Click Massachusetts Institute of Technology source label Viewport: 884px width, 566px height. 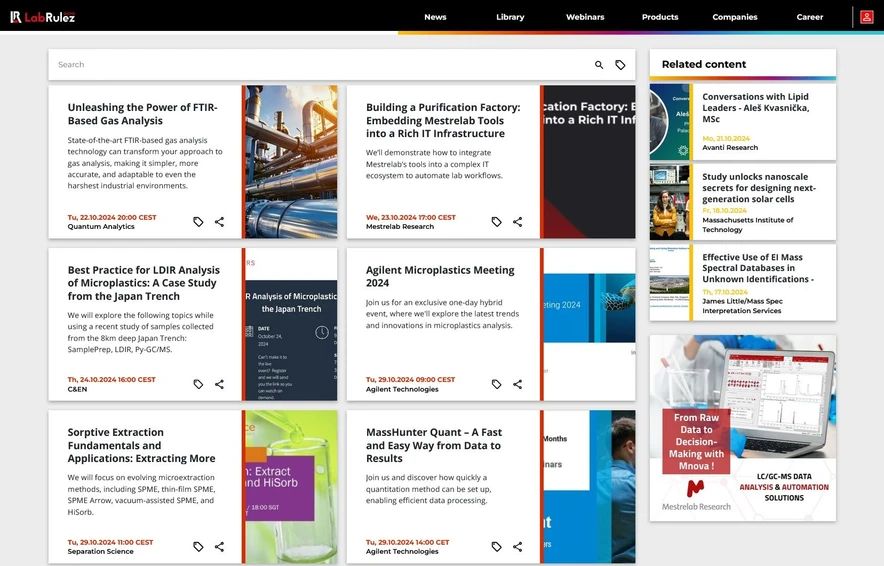tap(748, 224)
